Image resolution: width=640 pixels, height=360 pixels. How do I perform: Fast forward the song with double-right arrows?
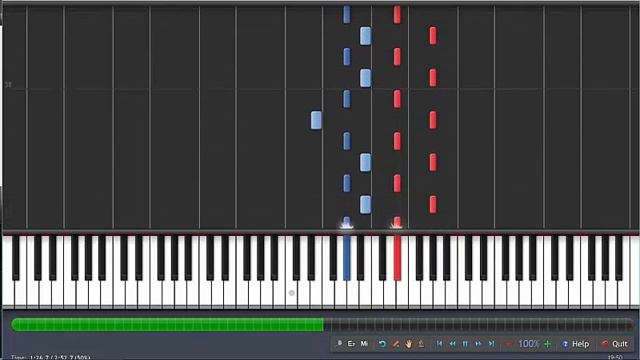pos(478,344)
